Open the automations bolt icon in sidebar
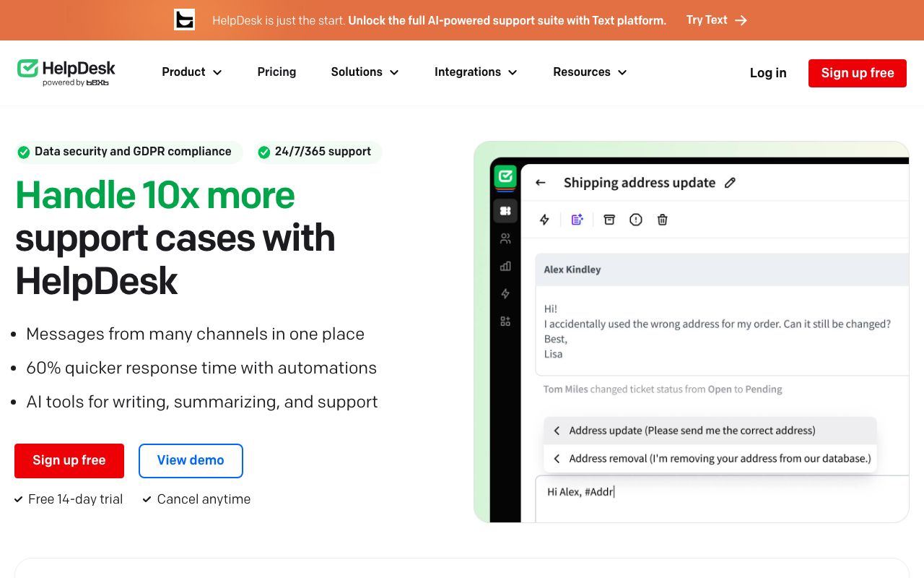Viewport: 924px width, 578px height. click(x=505, y=293)
